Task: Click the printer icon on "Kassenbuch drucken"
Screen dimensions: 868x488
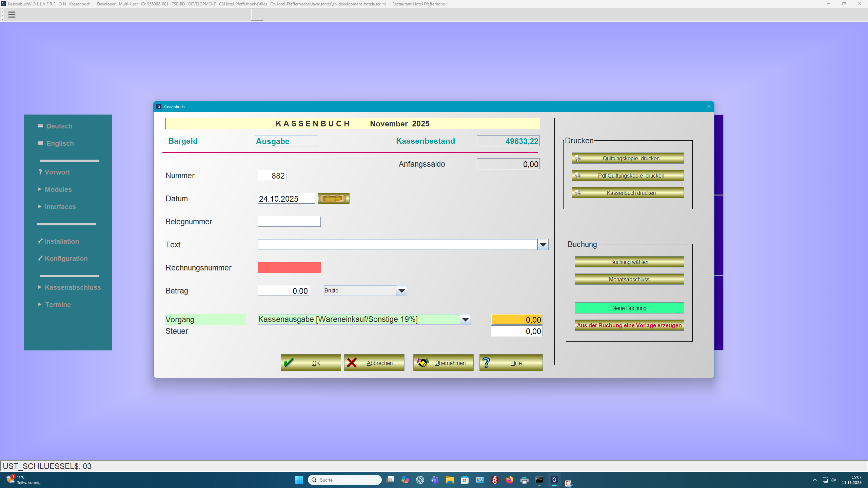Action: [x=578, y=192]
